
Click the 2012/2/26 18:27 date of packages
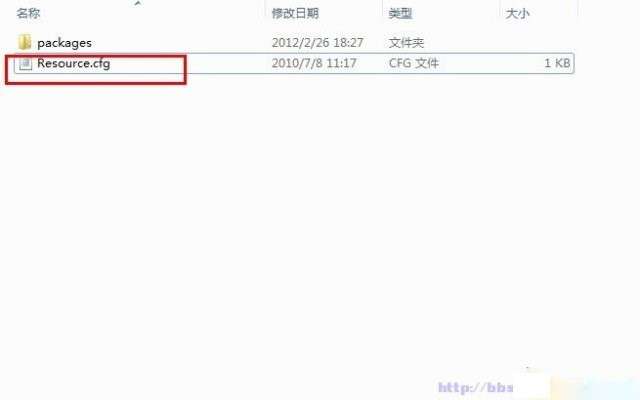point(318,42)
